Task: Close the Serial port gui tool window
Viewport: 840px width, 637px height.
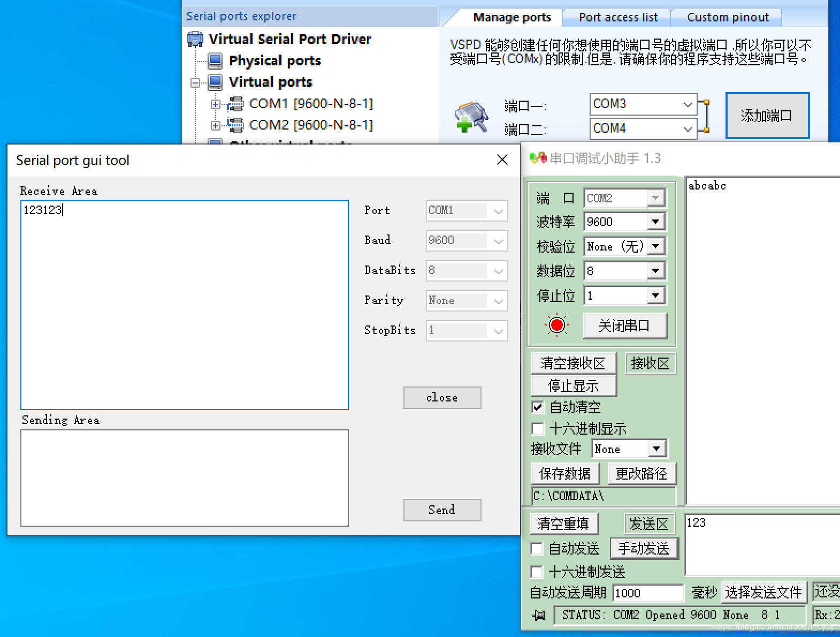Action: click(x=502, y=160)
